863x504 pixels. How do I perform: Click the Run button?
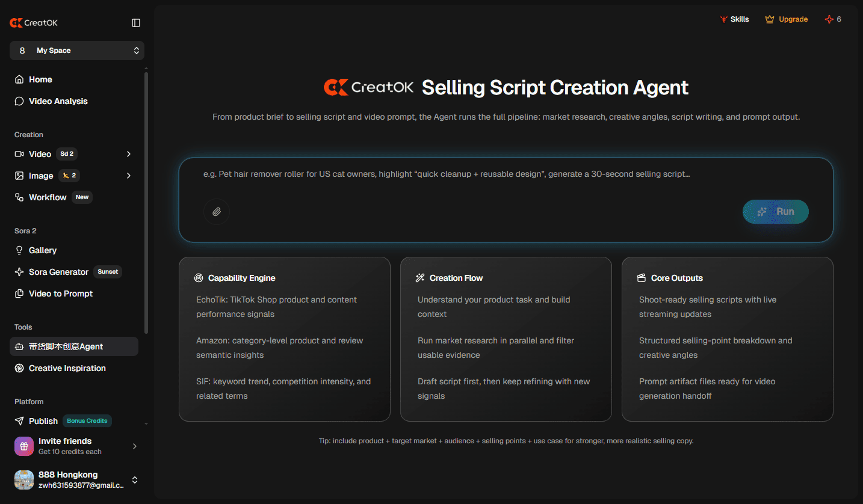776,212
